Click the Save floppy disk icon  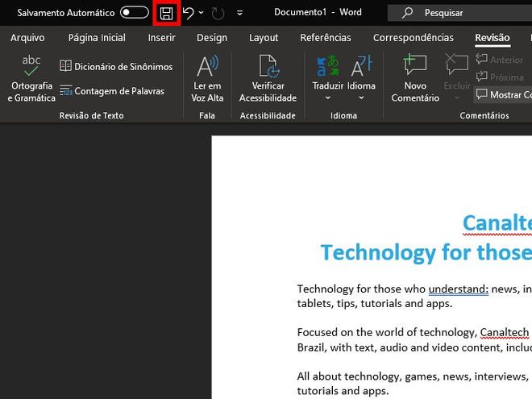(x=166, y=13)
